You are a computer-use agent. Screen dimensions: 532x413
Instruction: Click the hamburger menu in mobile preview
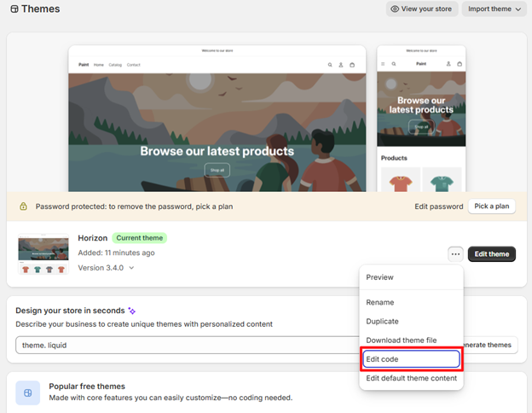[383, 64]
